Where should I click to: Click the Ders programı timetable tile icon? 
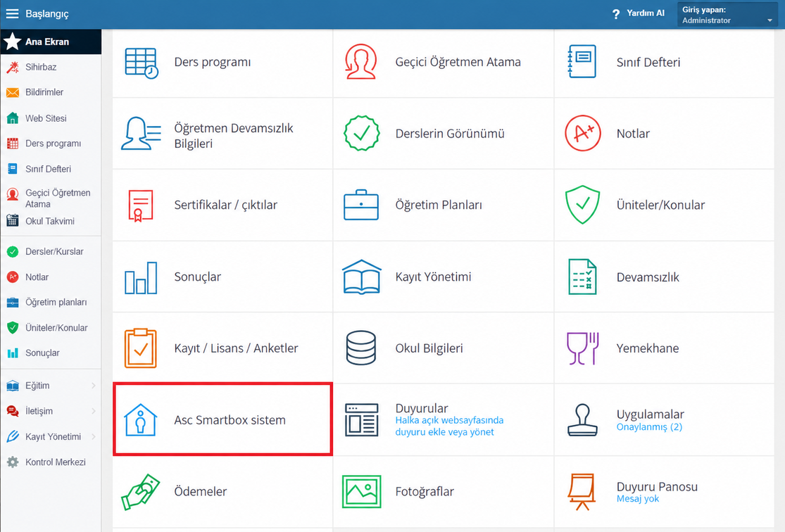[142, 63]
